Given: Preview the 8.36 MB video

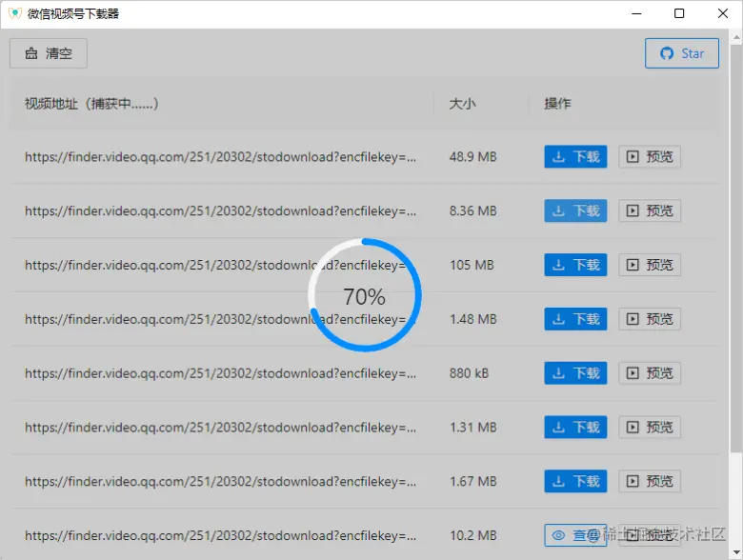Looking at the screenshot, I should [x=650, y=210].
